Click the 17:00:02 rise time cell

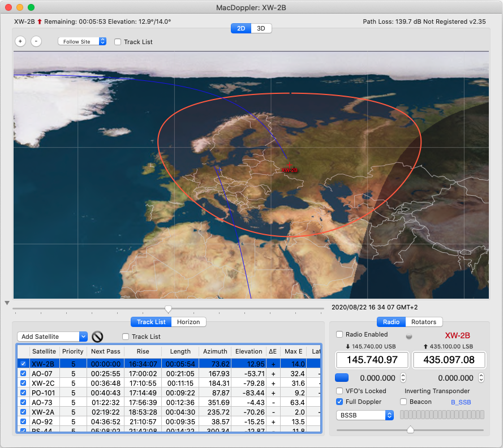[143, 373]
